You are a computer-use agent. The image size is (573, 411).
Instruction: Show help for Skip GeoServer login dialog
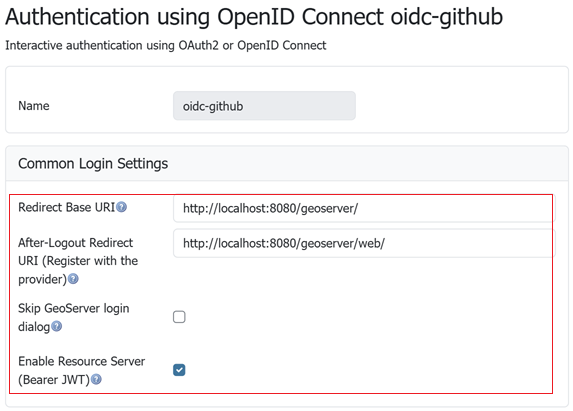[x=56, y=326]
